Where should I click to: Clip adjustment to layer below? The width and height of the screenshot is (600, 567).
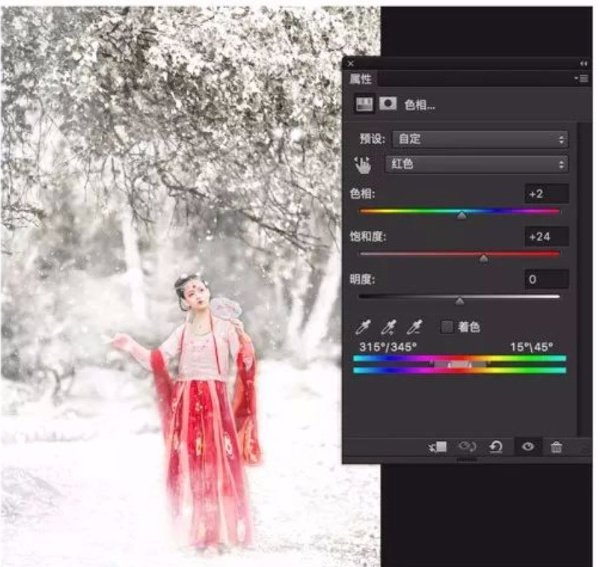436,447
